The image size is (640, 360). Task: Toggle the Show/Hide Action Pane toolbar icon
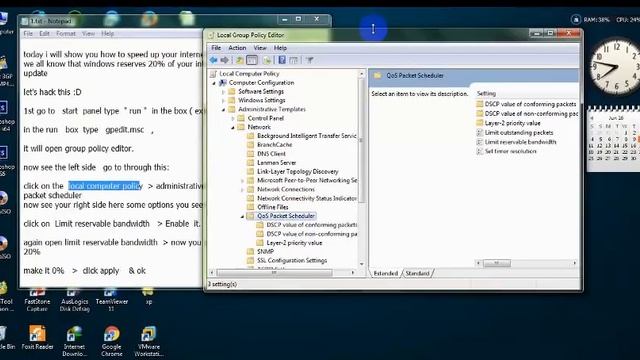point(293,60)
